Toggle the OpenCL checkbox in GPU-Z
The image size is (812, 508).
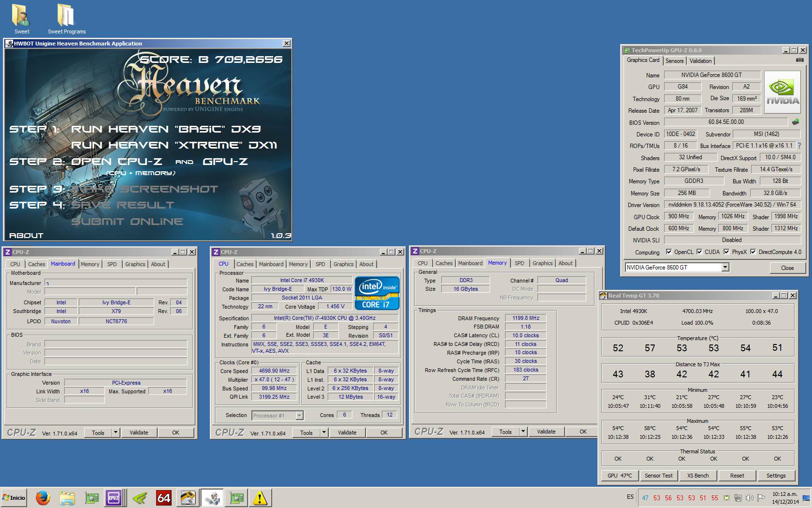(669, 252)
